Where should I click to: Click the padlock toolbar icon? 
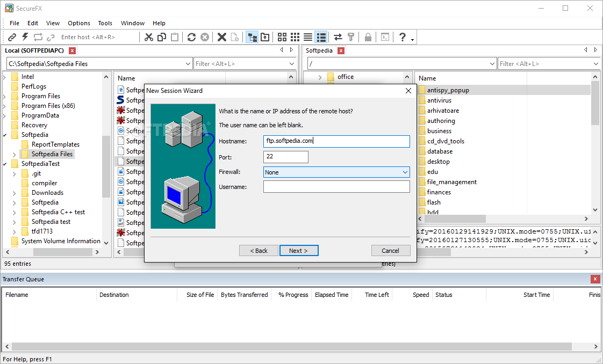click(368, 37)
